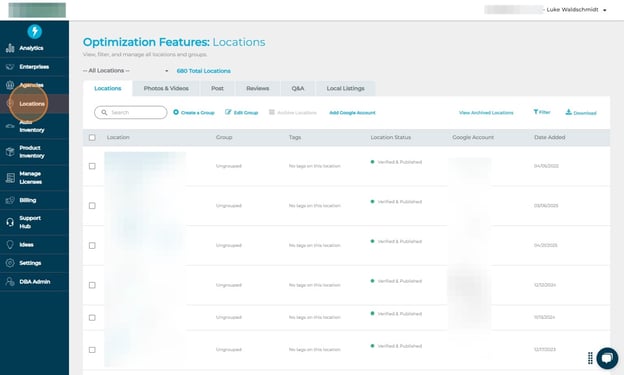
Task: Click the Enterprises sidebar icon
Action: (x=10, y=67)
